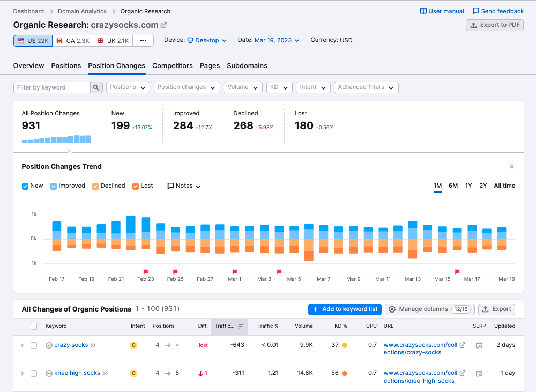Open details arrows next to knee high socks
This screenshot has width=536, height=392.
coord(105,374)
